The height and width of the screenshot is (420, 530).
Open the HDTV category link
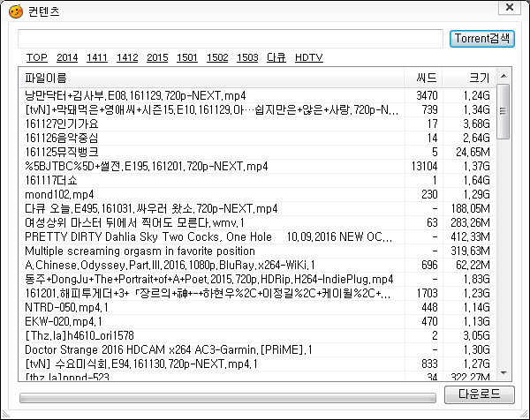click(x=309, y=57)
